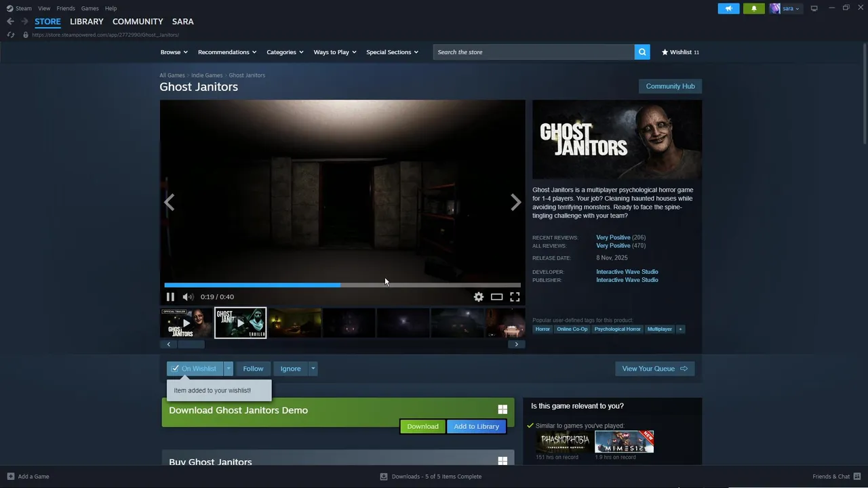Open sara's profile avatar
This screenshot has height=488, width=868.
pos(774,8)
